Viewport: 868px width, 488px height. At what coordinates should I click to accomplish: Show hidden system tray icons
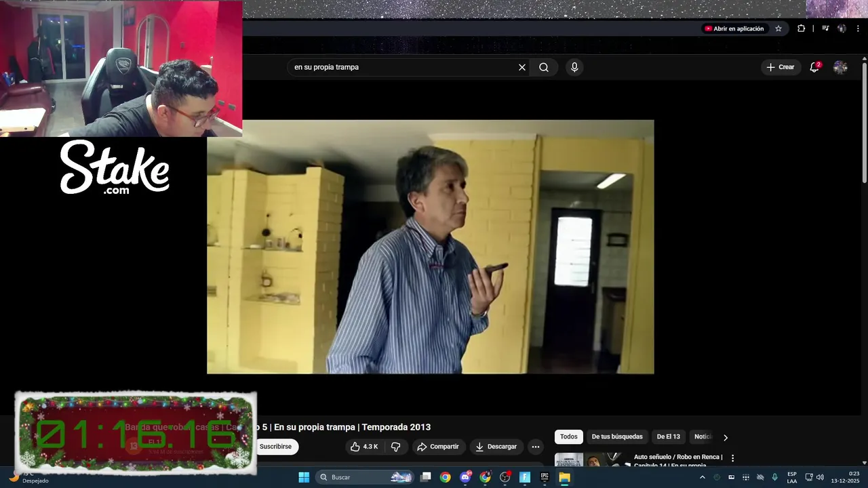[x=702, y=477]
